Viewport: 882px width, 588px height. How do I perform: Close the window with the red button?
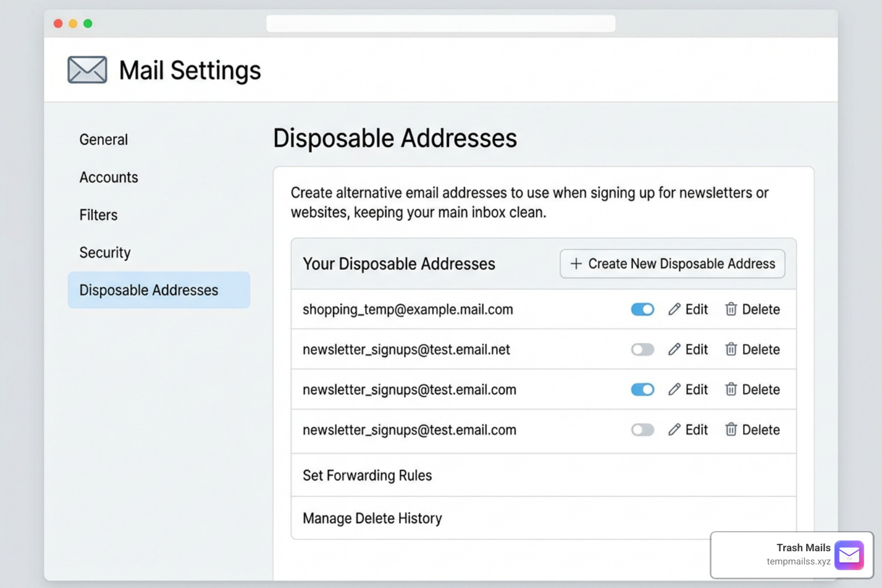(58, 24)
